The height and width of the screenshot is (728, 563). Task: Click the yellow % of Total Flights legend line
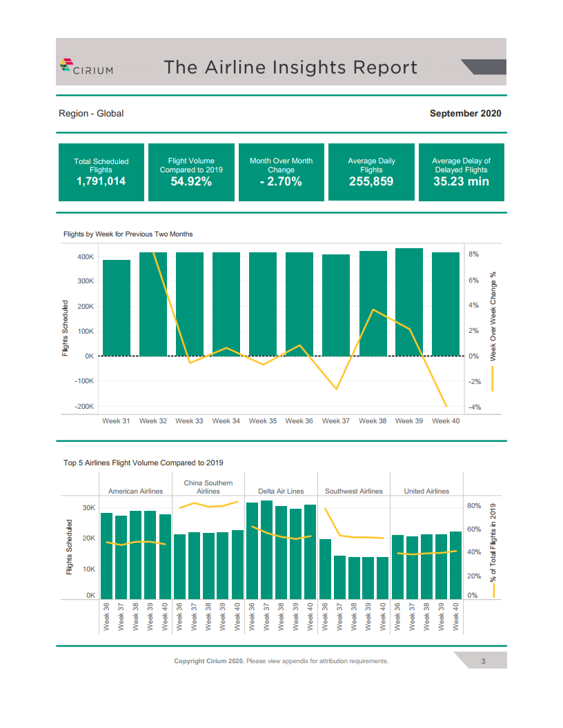click(x=493, y=591)
